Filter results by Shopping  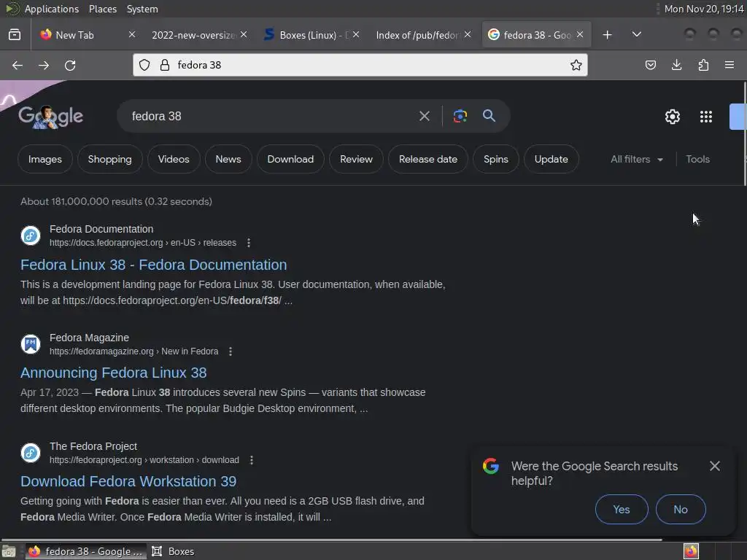109,160
